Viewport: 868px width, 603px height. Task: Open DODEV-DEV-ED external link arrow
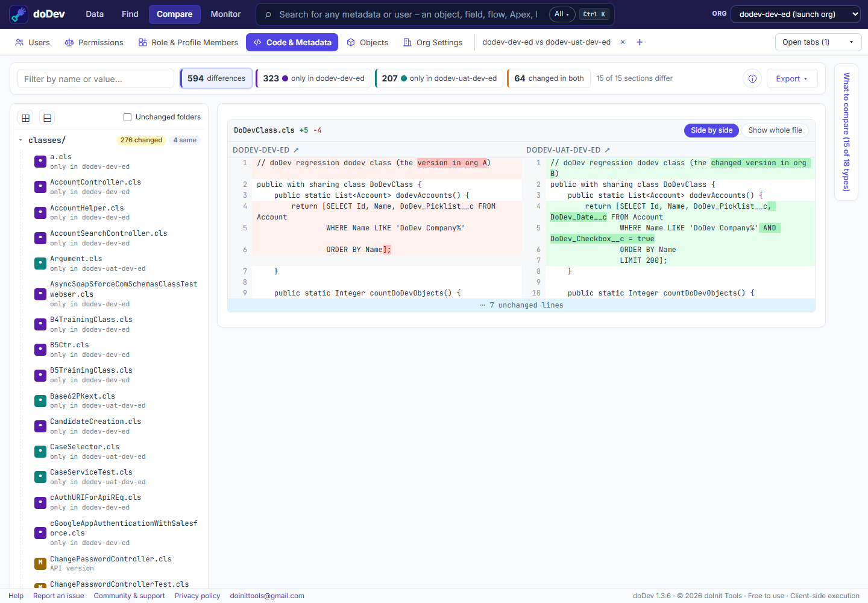[x=296, y=150]
